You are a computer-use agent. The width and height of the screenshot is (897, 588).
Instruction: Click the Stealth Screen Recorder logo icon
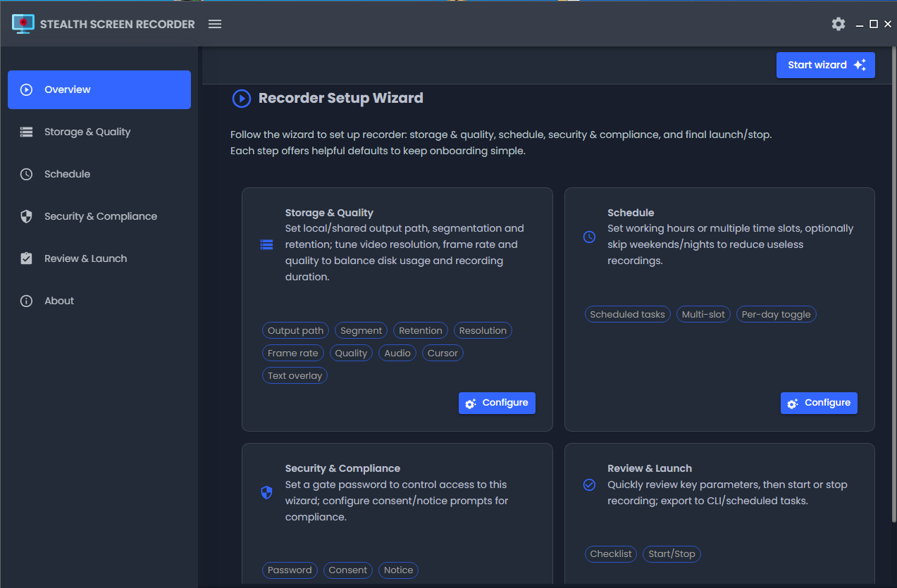[x=23, y=24]
